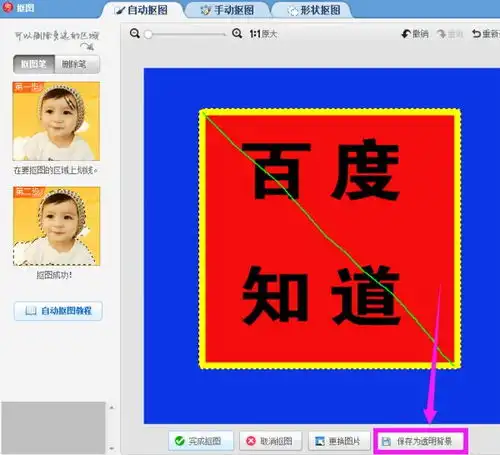This screenshot has height=455, width=500.
Task: Click 完成抠图 to finish cutout
Action: pos(201,441)
